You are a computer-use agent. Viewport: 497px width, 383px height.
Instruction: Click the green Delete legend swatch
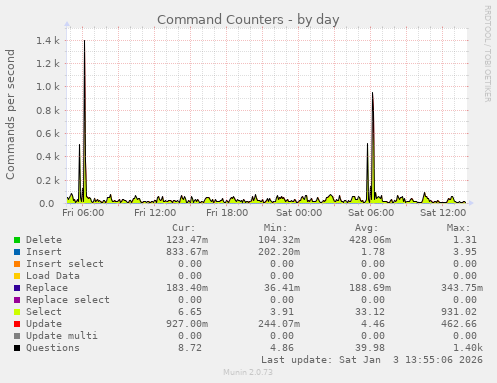coord(17,240)
